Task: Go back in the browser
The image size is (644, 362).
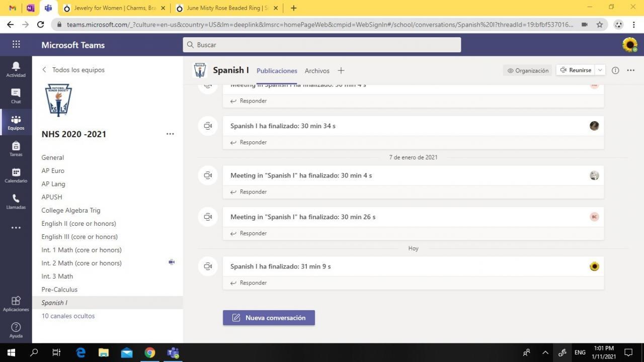Action: coord(10,24)
